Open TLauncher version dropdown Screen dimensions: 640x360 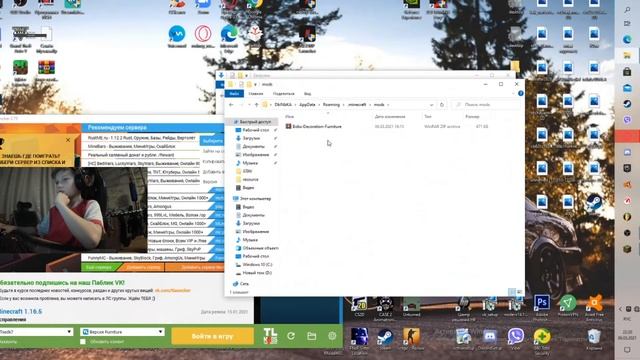pos(160,332)
